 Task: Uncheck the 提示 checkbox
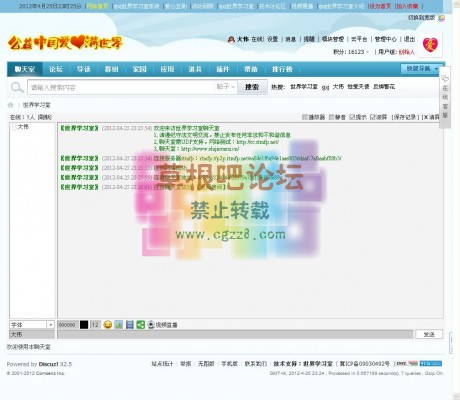click(352, 117)
